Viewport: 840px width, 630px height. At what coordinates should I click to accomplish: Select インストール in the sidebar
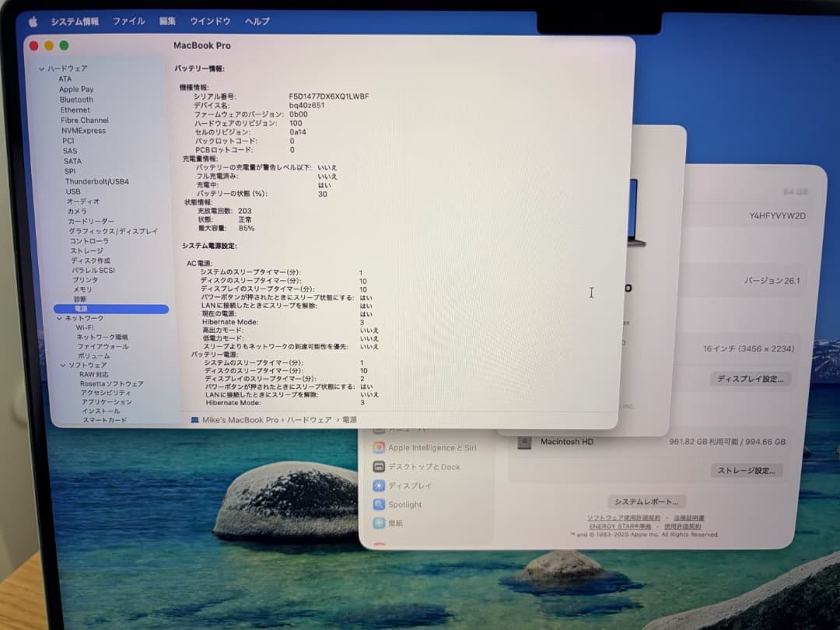[100, 411]
